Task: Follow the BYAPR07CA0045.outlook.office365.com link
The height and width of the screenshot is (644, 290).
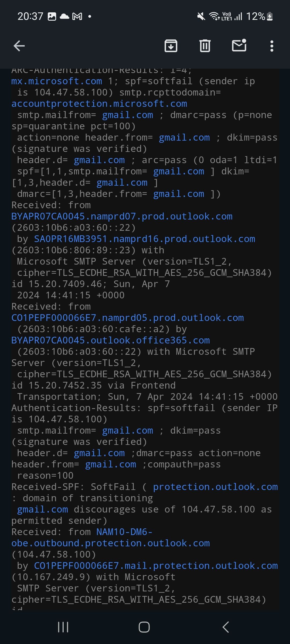Action: (110, 340)
